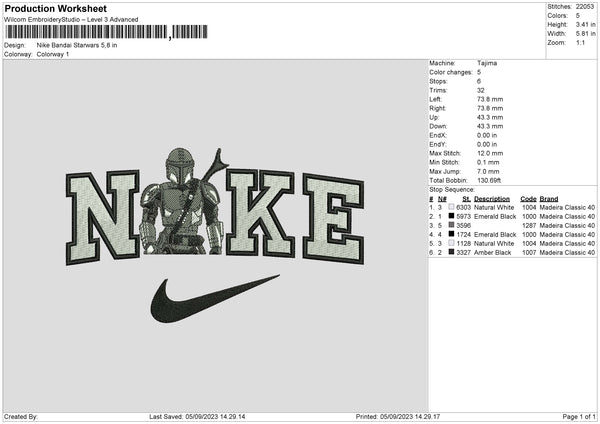
Task: Click the 'EndY:' label
Action: pyautogui.click(x=438, y=145)
